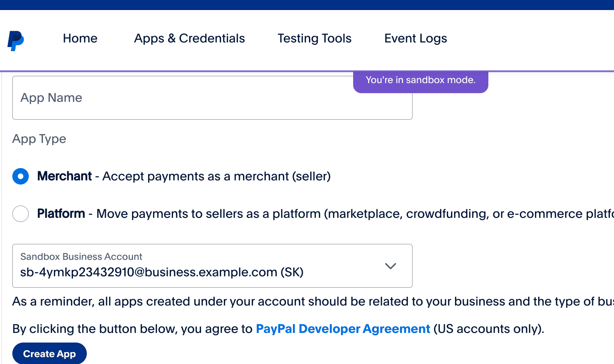Open the Testing Tools menu
614x364 pixels.
click(314, 38)
